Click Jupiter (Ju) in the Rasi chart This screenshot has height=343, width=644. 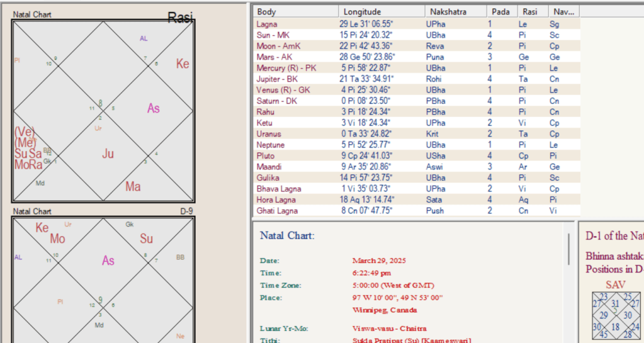pos(108,154)
